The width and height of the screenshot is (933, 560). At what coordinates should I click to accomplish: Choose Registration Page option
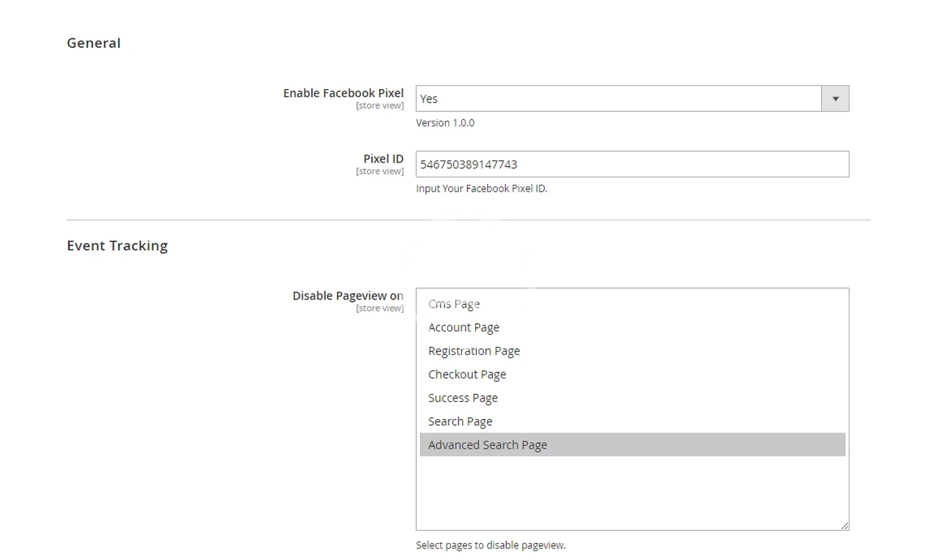(x=474, y=352)
